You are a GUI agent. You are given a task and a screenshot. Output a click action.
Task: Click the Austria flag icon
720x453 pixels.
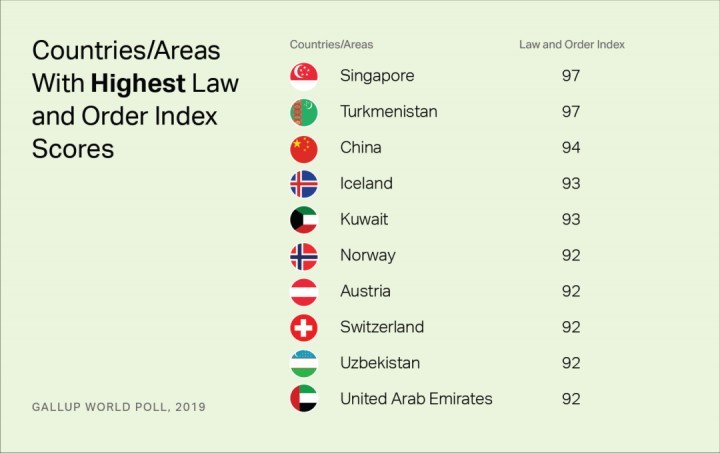[x=304, y=292]
